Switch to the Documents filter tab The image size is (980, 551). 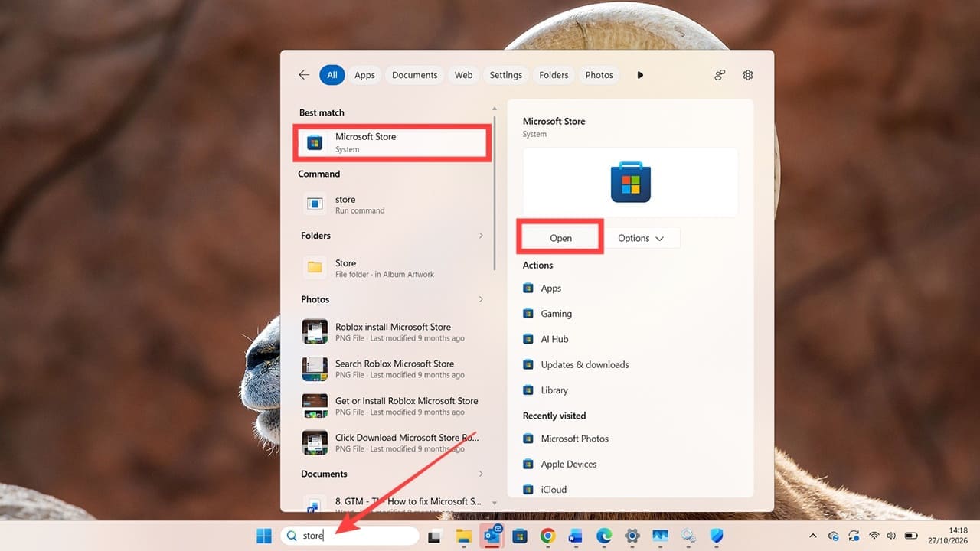tap(414, 75)
